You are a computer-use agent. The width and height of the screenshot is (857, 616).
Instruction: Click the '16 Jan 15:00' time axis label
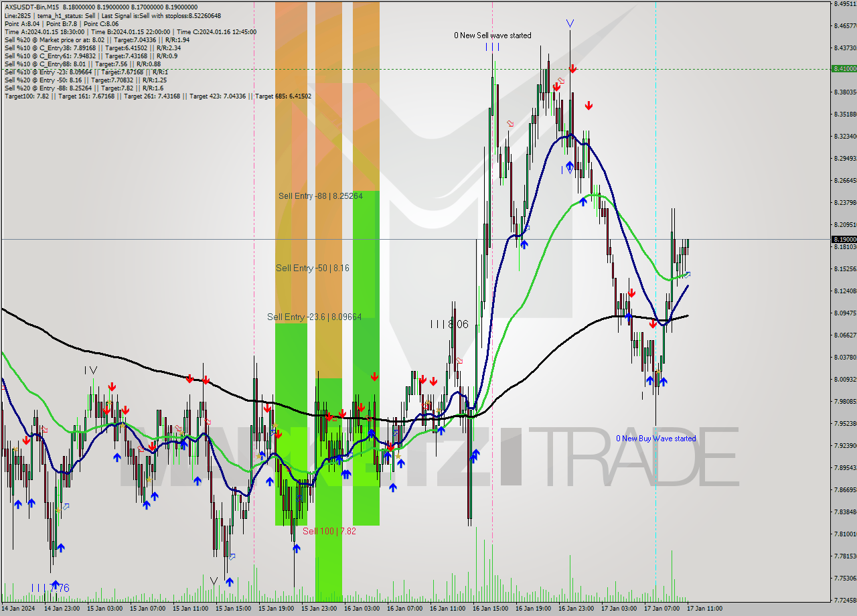[489, 609]
